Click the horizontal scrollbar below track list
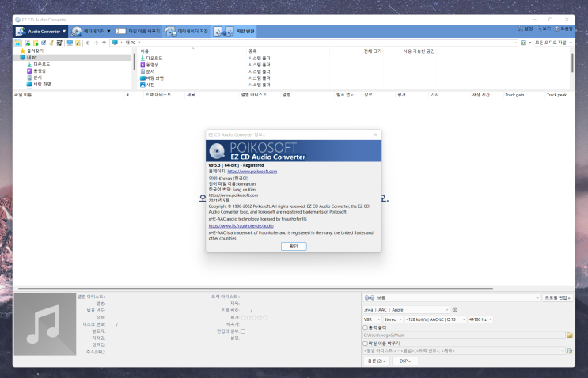The height and width of the screenshot is (378, 588). pyautogui.click(x=255, y=289)
